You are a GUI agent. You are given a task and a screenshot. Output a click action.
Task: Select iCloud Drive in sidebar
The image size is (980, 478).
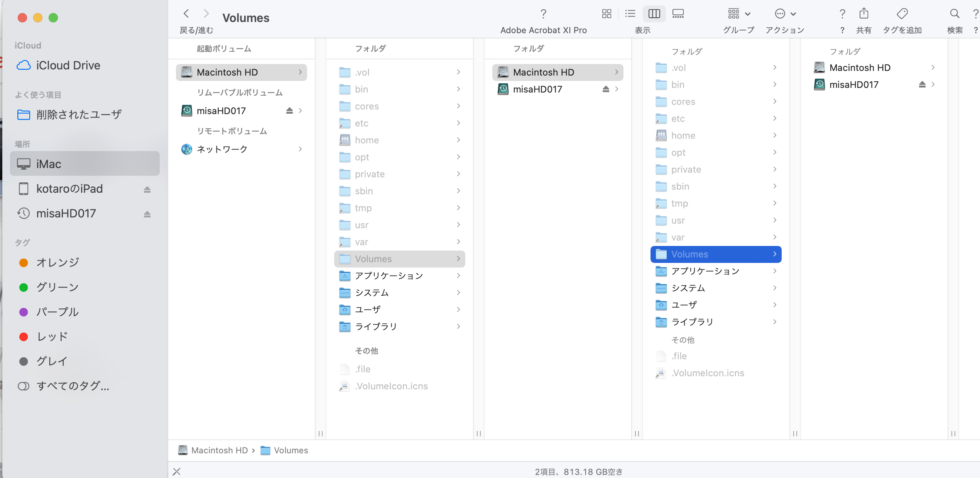click(68, 66)
